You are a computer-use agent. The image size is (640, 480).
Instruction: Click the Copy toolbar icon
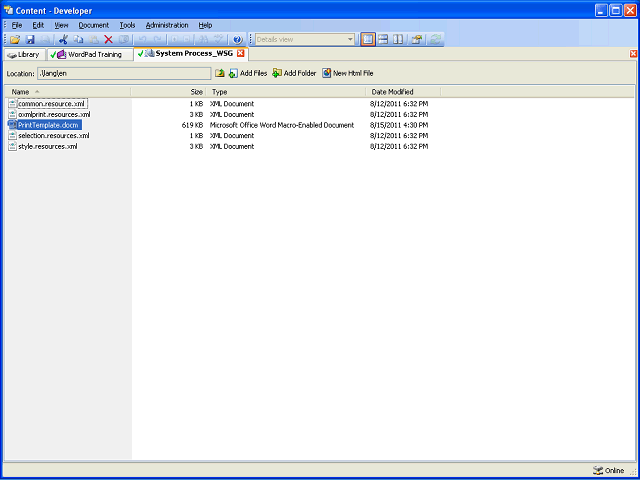[78, 40]
